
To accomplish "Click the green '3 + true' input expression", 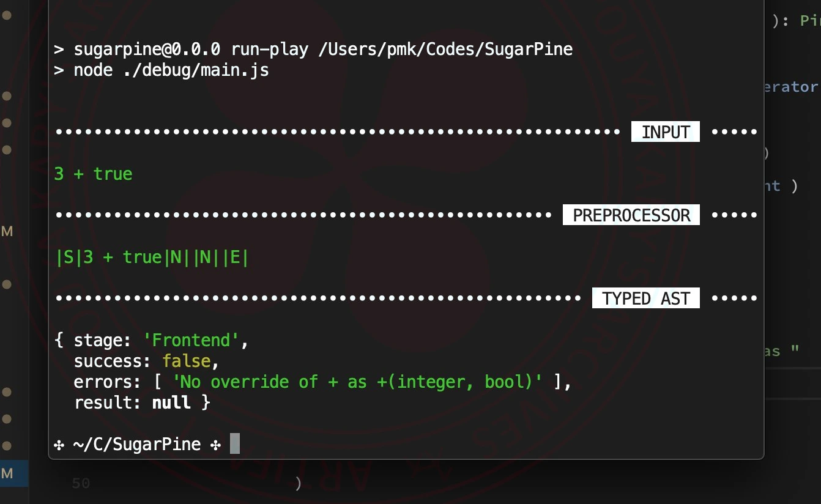I will [93, 173].
